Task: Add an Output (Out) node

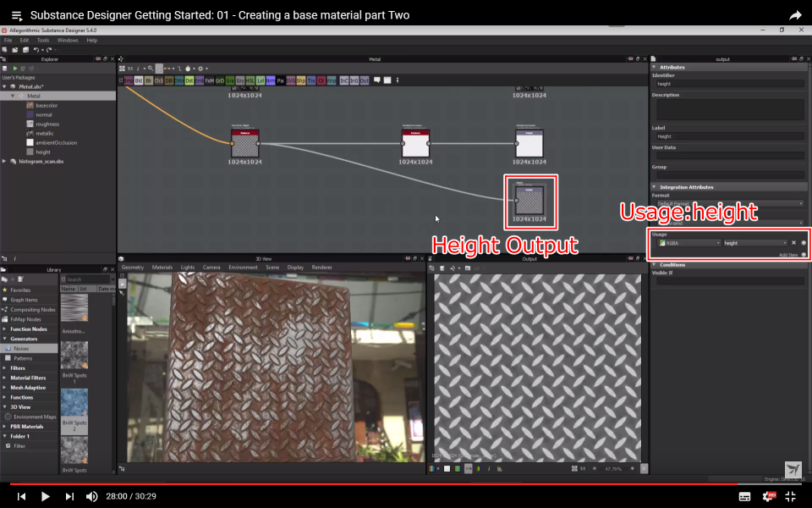Action: [365, 80]
